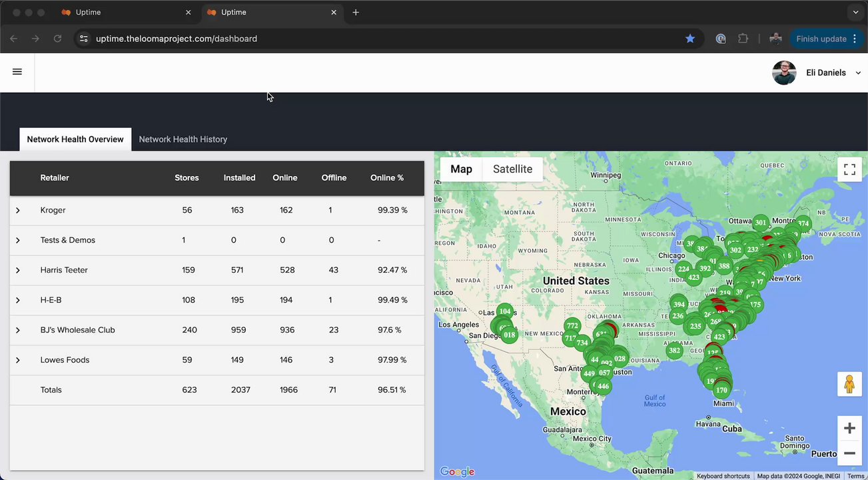Click the 382 map cluster marker
This screenshot has width=868, height=480.
674,351
